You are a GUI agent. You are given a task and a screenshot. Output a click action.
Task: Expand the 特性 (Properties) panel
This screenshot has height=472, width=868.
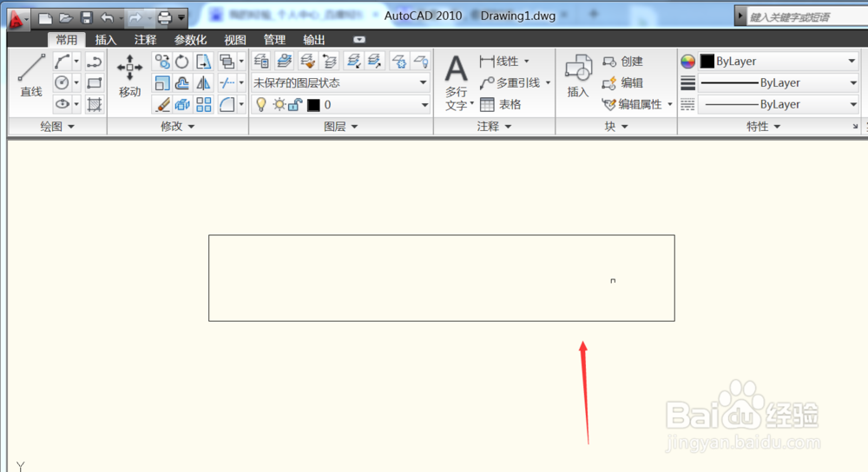coord(763,127)
